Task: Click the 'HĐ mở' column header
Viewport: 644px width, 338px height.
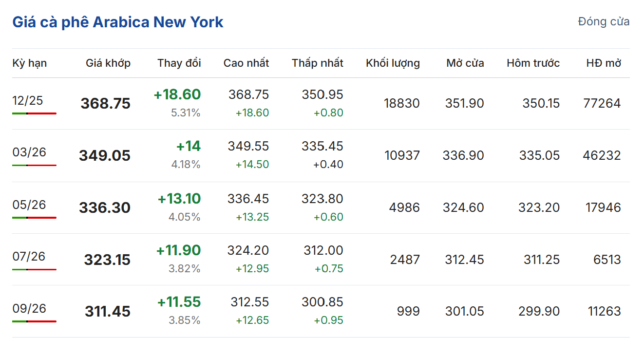Action: point(604,63)
